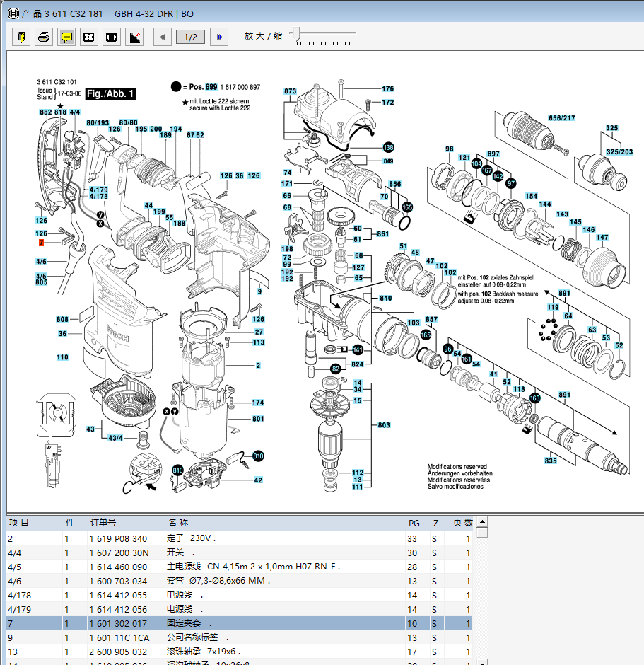This screenshot has height=665, width=644.
Task: Click the fit-to-window icon
Action: click(x=88, y=37)
